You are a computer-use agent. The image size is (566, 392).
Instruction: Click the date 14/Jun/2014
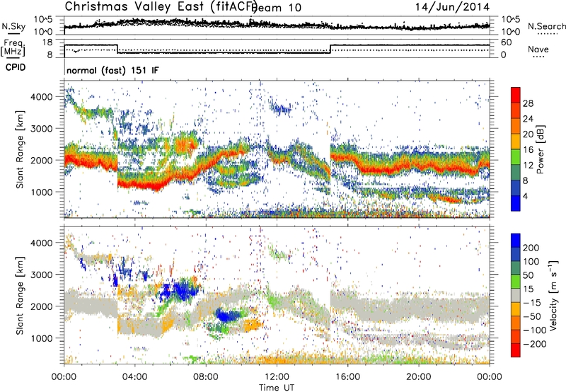452,7
